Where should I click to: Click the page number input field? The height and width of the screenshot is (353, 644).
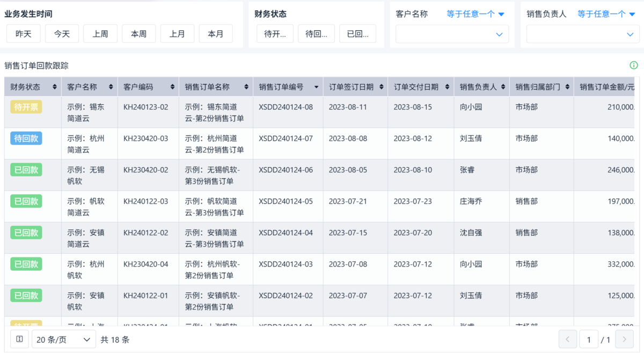[589, 339]
